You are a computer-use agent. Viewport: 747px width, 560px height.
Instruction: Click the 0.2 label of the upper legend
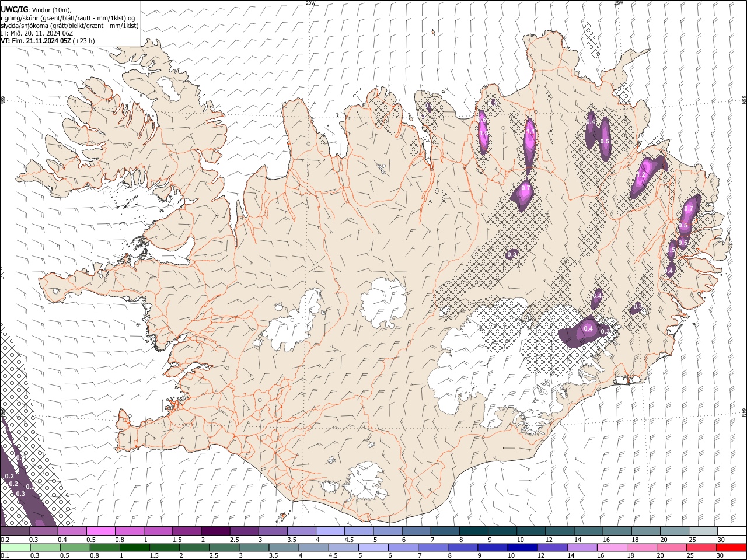(x=6, y=540)
